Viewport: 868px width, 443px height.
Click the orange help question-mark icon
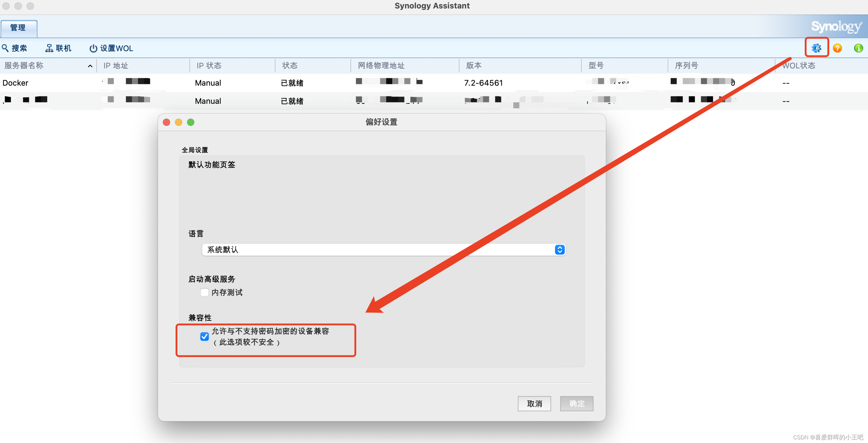(x=837, y=48)
